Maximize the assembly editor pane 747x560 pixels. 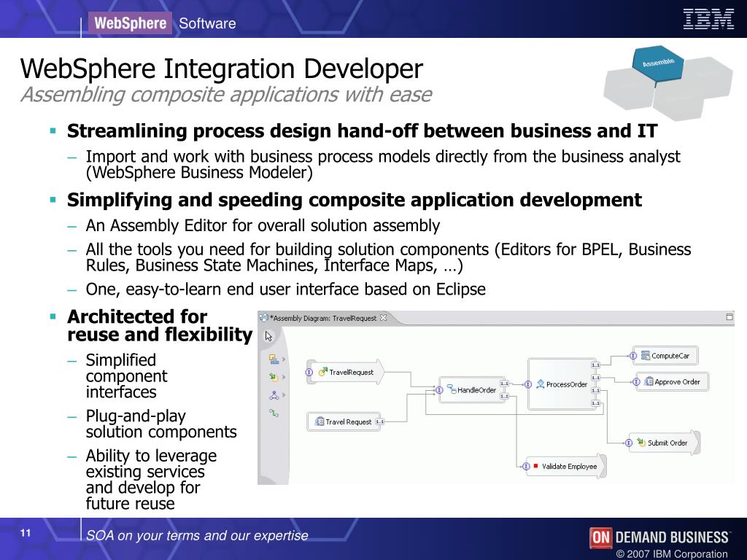(729, 318)
